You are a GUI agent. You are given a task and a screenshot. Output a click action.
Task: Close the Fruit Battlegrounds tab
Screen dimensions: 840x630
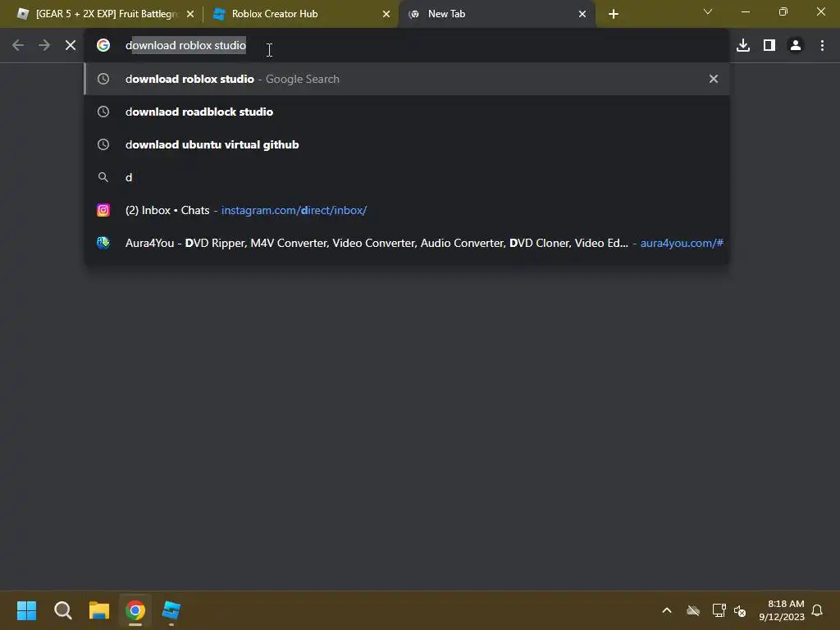[190, 14]
